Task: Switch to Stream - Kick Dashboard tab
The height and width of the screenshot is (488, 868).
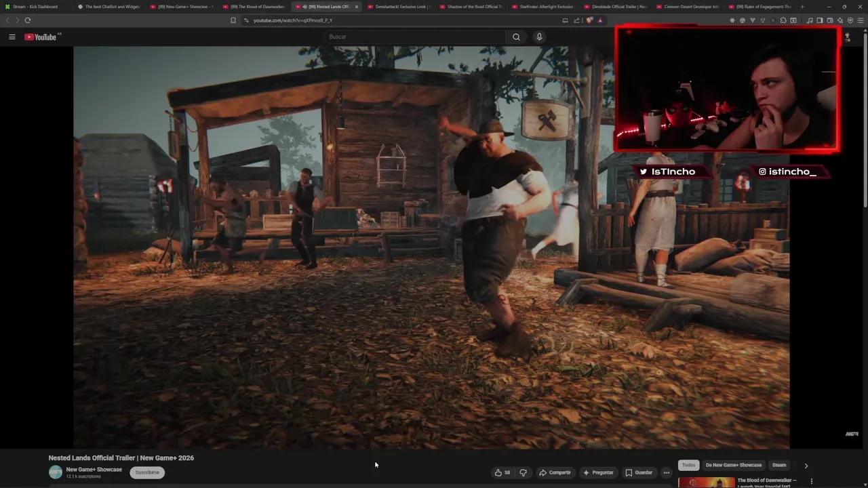Action: click(35, 7)
